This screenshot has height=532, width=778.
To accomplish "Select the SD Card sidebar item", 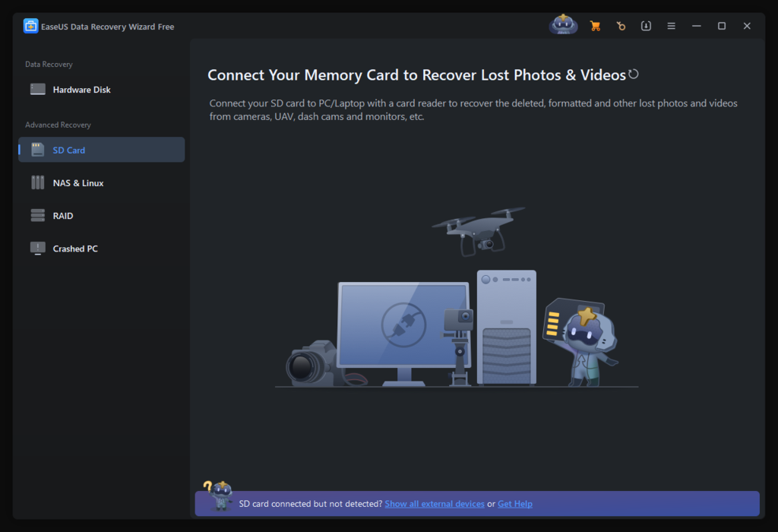I will tap(101, 150).
